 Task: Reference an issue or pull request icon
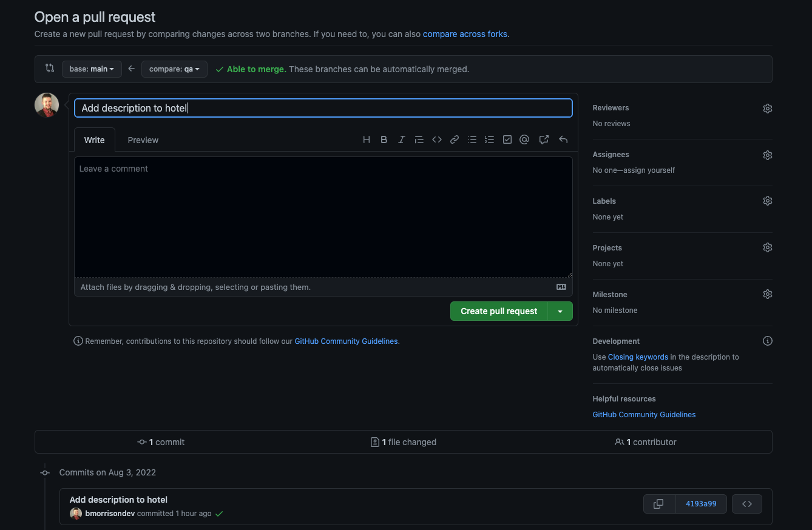544,139
